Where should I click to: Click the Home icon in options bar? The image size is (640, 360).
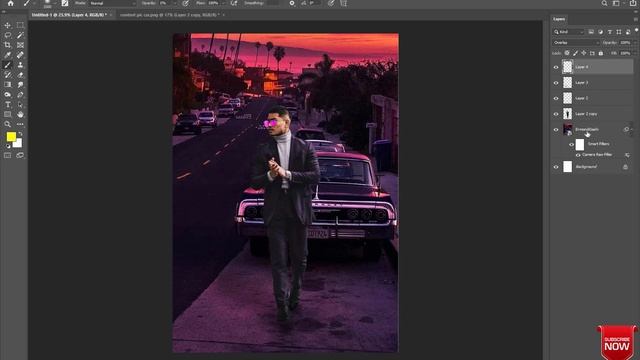coord(11,3)
